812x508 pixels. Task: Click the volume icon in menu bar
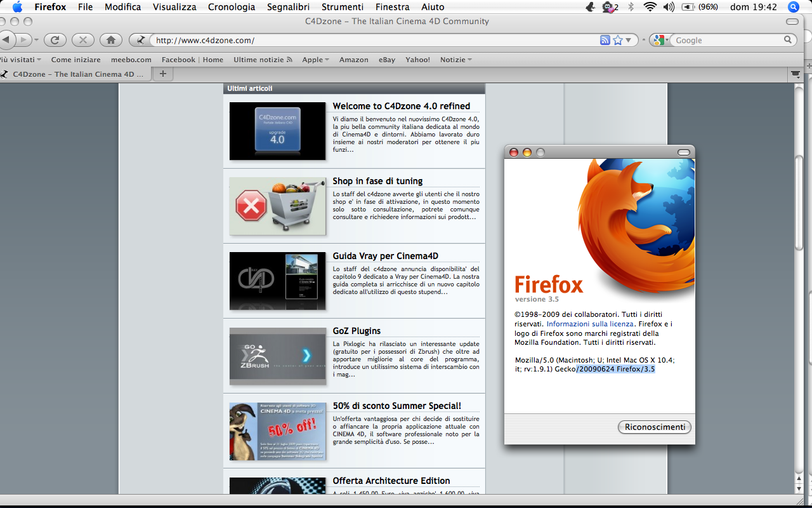click(669, 7)
